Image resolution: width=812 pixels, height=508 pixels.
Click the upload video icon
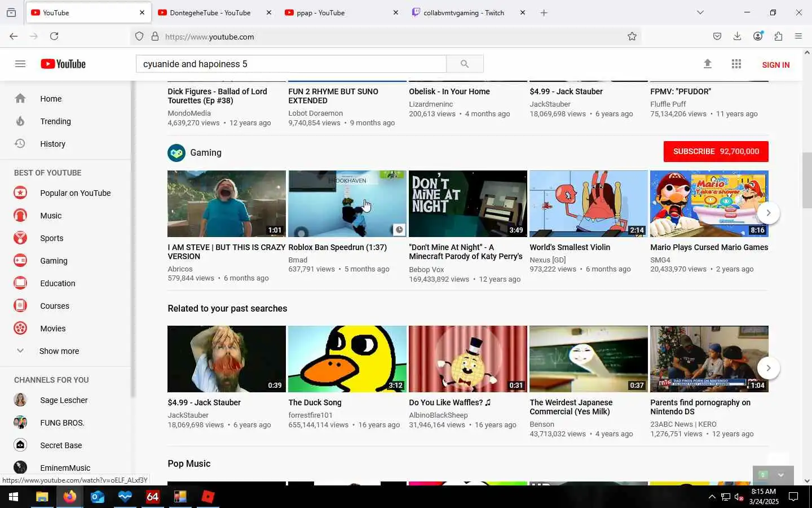point(707,64)
